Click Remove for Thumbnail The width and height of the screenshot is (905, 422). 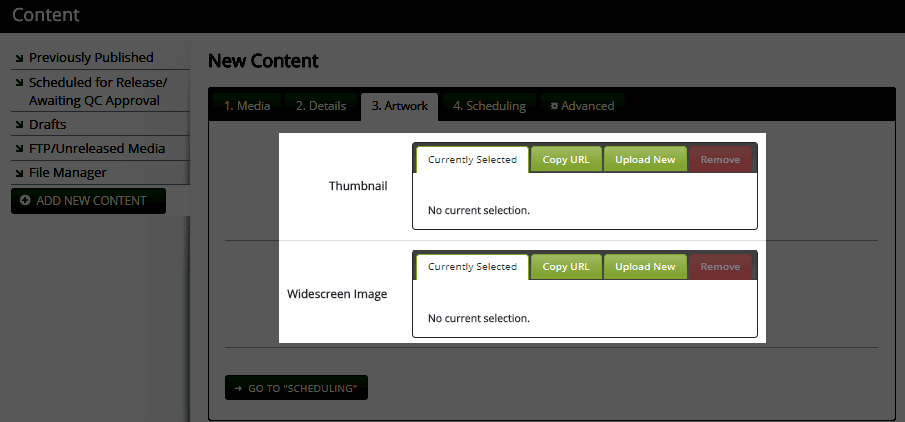(x=720, y=159)
